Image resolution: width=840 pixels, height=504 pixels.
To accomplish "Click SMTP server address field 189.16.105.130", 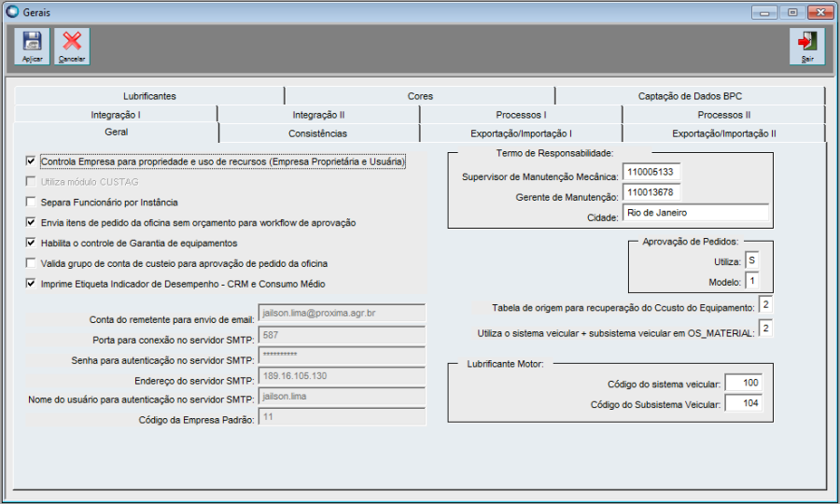I will pyautogui.click(x=342, y=376).
